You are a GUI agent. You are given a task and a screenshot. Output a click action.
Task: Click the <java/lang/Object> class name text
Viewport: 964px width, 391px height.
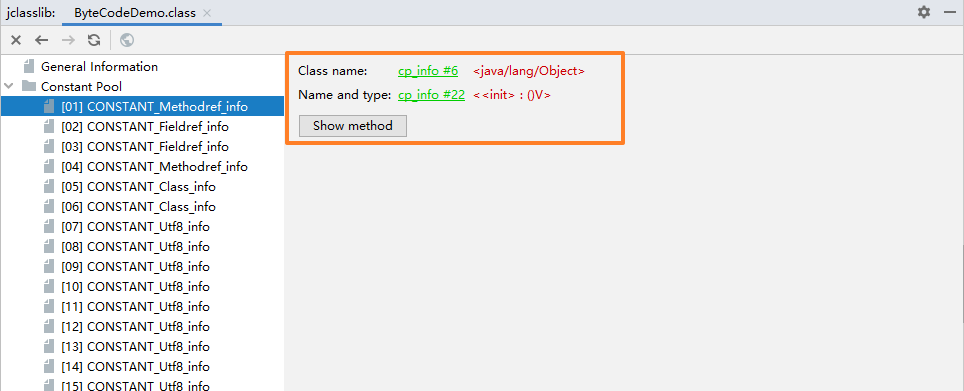tap(529, 71)
